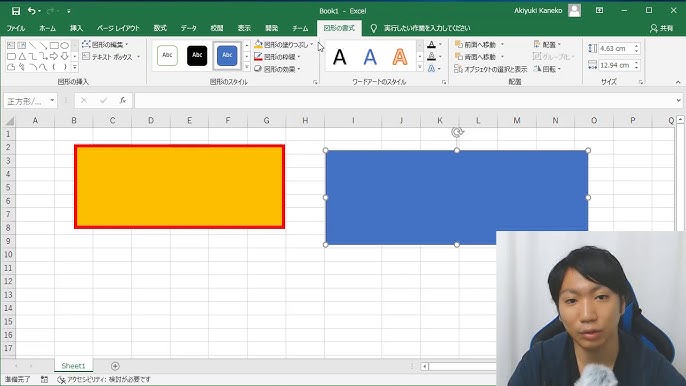
Task: Switch to the 挿入 tab
Action: pos(76,28)
